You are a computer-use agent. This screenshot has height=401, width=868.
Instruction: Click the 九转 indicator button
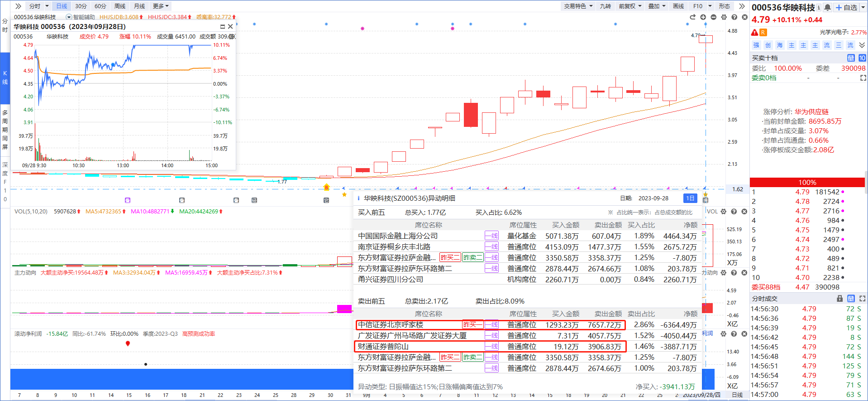[605, 6]
